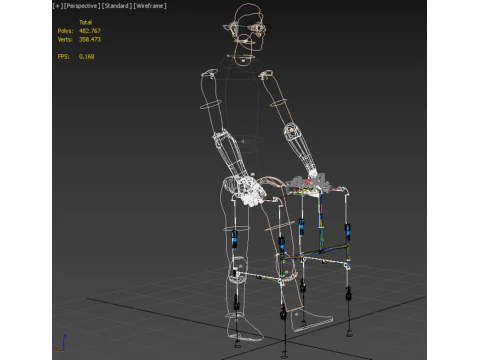Click the 'Polys:' statistics label
Screen dimensions: 480x360
[x=65, y=31]
